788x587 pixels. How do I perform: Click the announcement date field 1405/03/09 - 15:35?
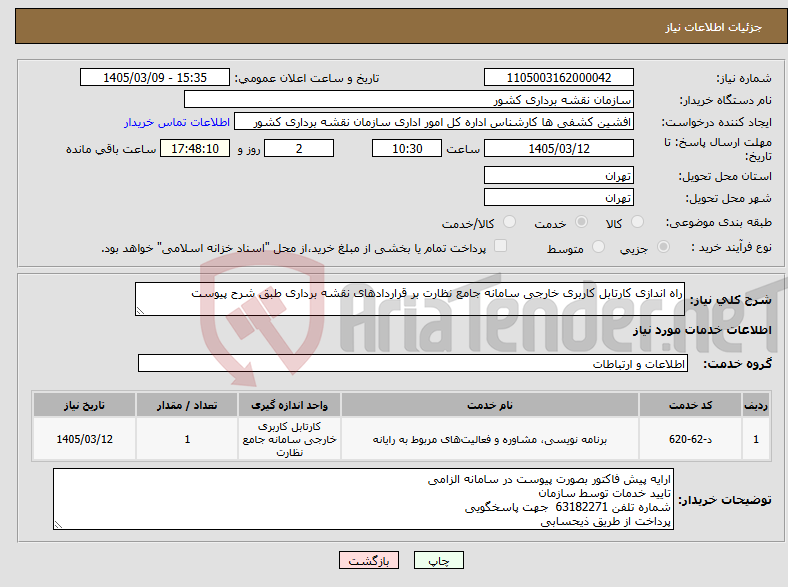pyautogui.click(x=155, y=78)
